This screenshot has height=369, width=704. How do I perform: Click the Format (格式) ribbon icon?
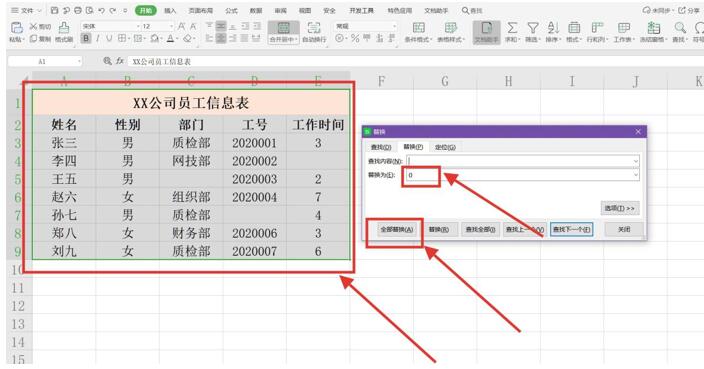tap(574, 28)
